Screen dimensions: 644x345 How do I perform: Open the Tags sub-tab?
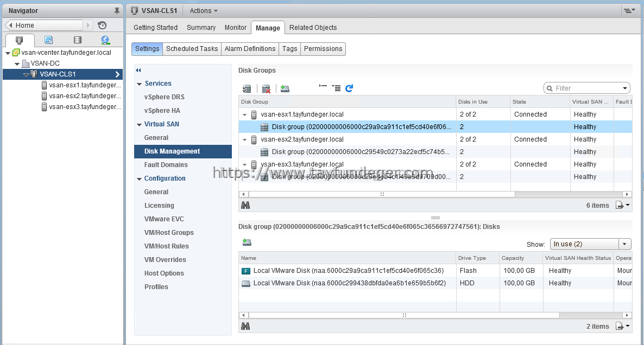(x=289, y=49)
